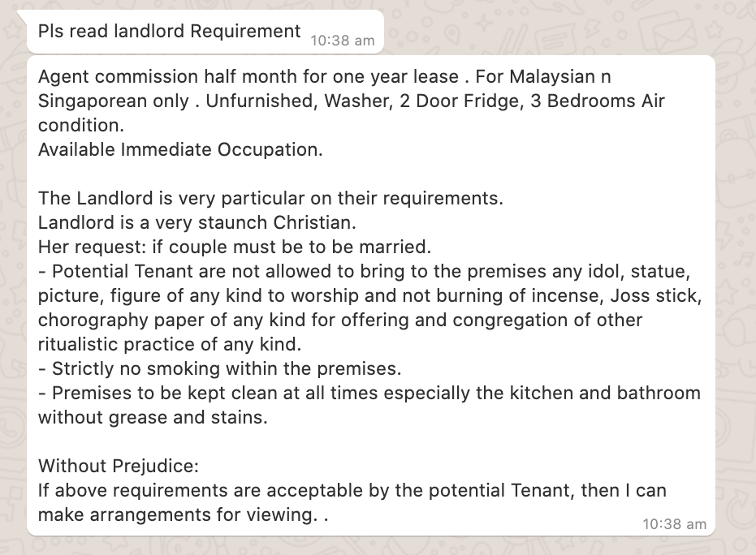Click the "Singaporean only" text

click(114, 101)
